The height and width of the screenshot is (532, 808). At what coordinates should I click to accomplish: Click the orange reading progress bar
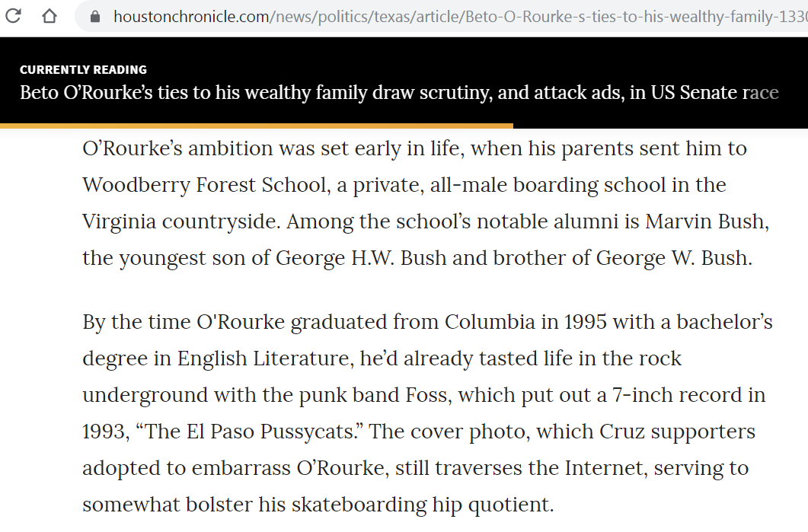[257, 126]
